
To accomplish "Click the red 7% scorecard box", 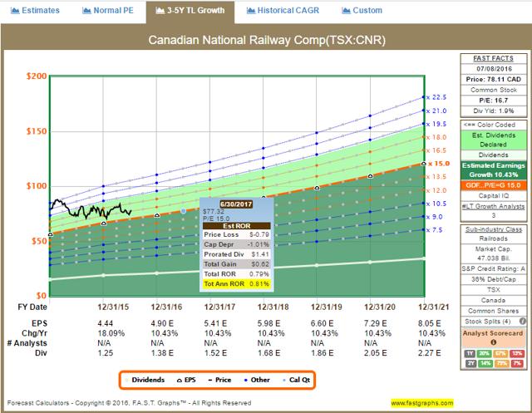I will pyautogui.click(x=517, y=363).
